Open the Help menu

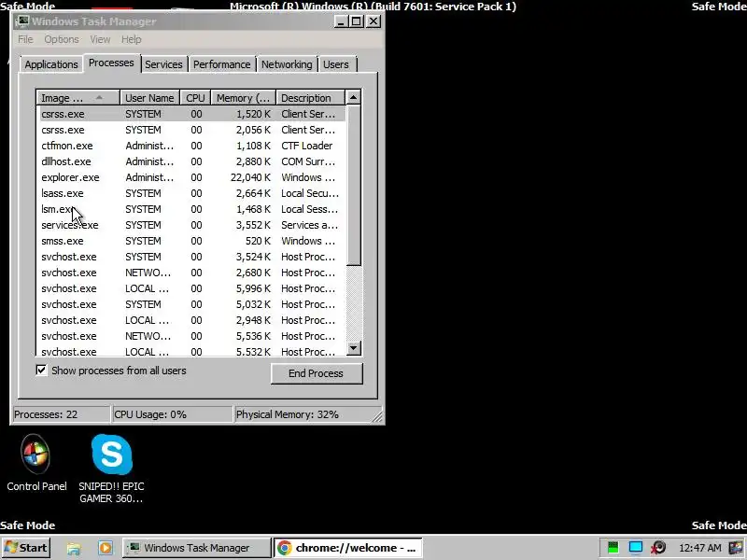pos(131,39)
